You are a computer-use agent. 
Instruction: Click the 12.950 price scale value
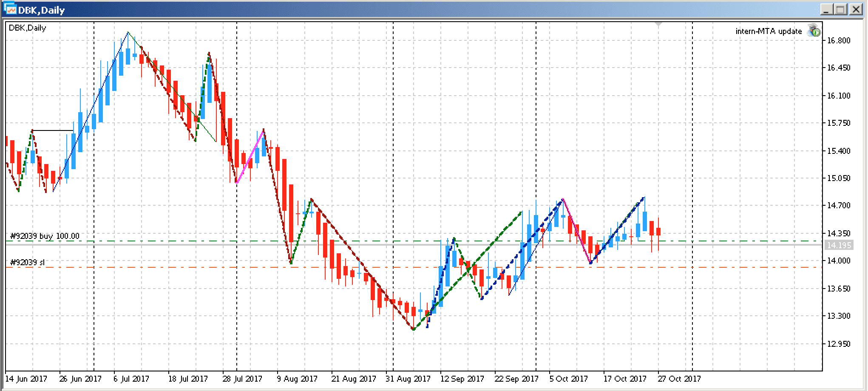[x=839, y=344]
